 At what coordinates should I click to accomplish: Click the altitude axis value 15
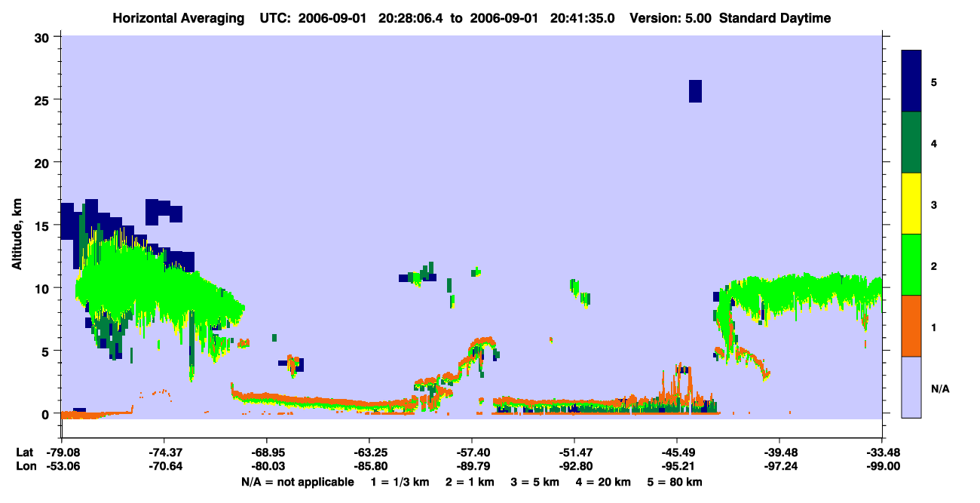[x=43, y=225]
